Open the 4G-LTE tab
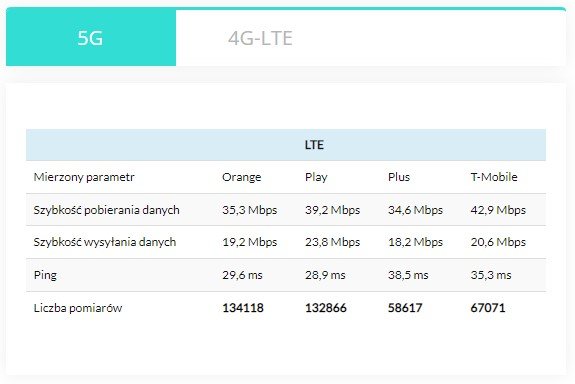Image resolution: width=575 pixels, height=384 pixels. click(260, 38)
